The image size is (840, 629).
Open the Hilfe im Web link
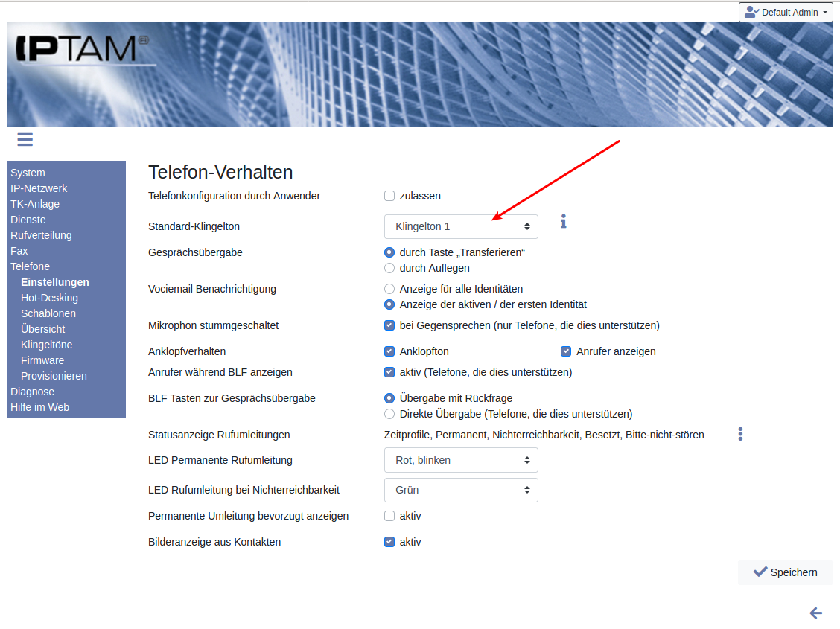(x=39, y=407)
